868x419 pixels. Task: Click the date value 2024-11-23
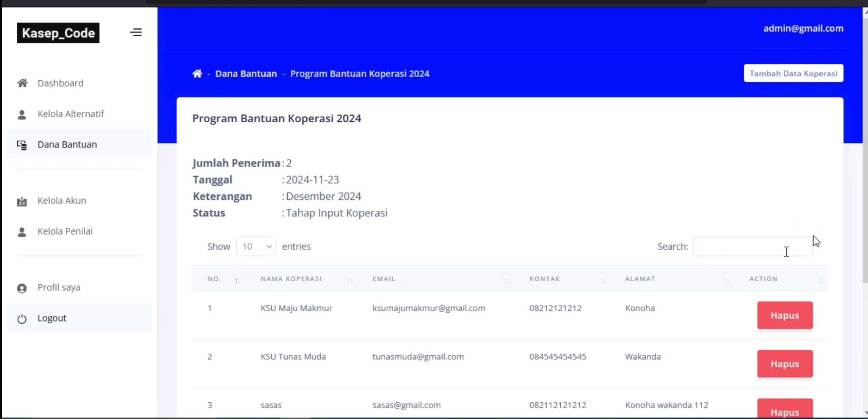tap(312, 179)
